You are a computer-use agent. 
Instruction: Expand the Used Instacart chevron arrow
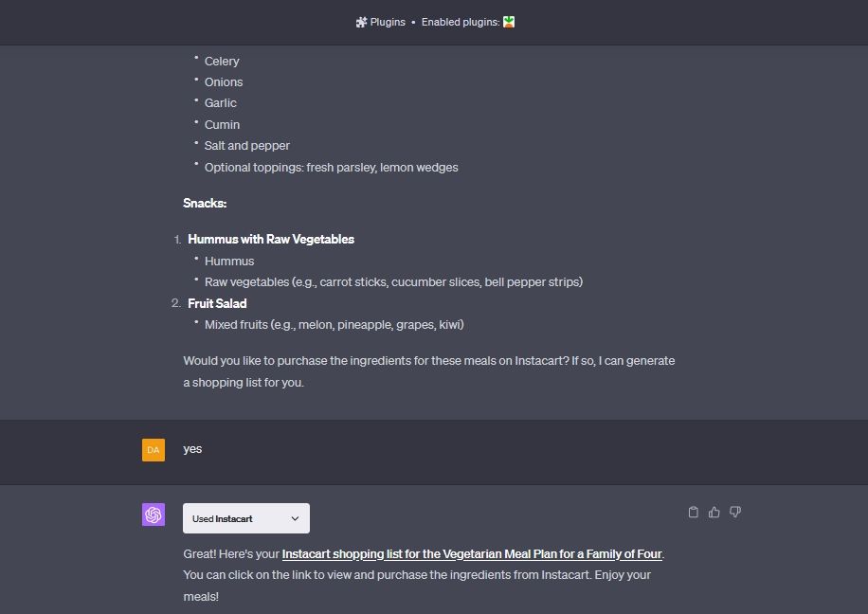[x=295, y=518]
